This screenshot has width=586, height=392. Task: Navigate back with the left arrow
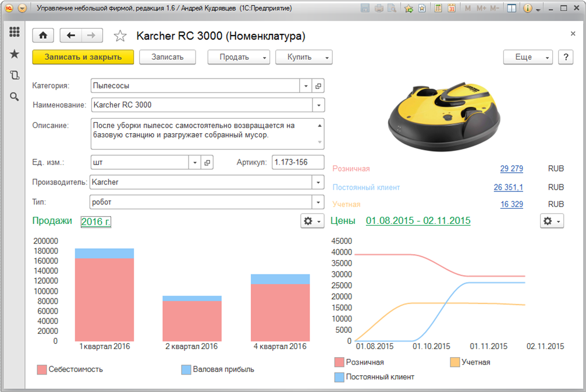pyautogui.click(x=71, y=35)
